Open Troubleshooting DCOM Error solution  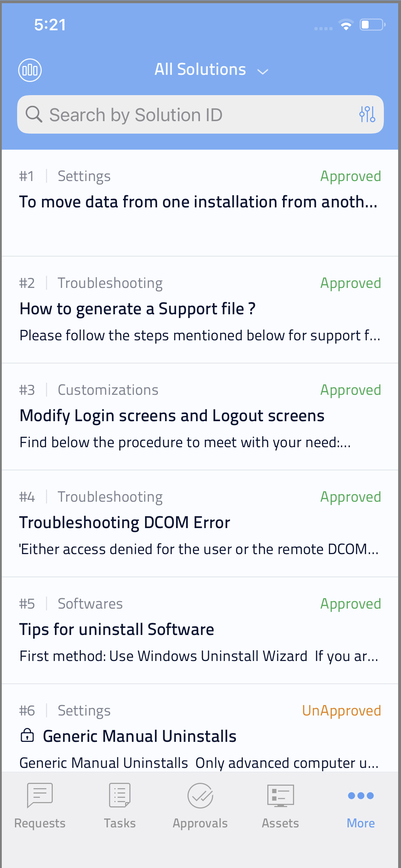pos(200,523)
